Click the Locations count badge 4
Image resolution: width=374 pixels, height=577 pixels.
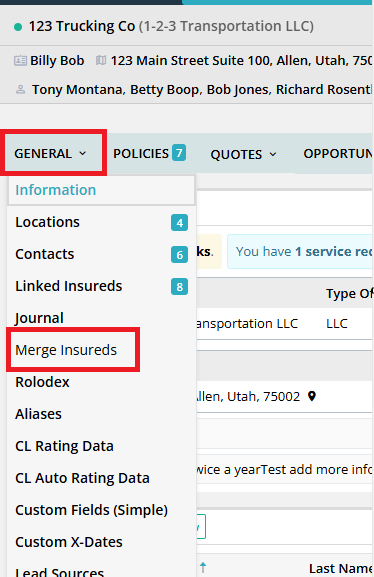179,223
